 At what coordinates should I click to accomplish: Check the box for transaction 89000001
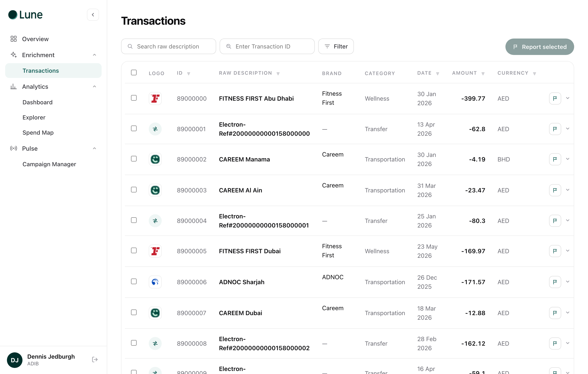tap(134, 128)
